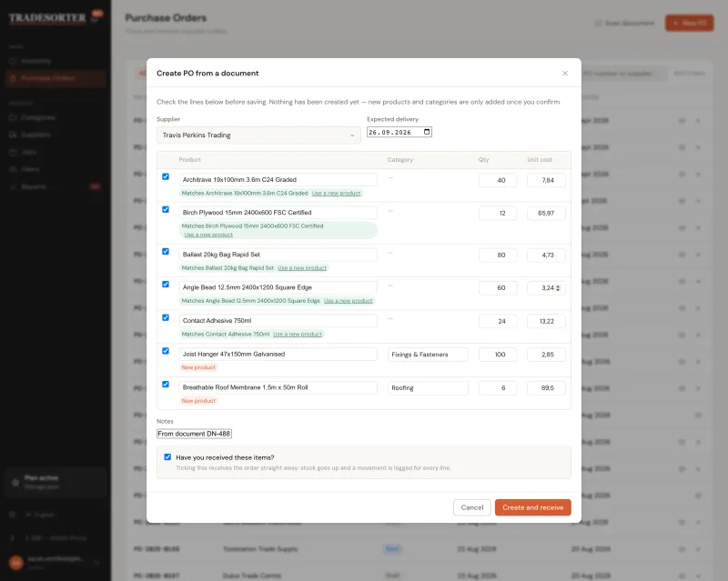This screenshot has height=581, width=728.
Task: Edit the Angle Bead product name field
Action: coord(278,287)
